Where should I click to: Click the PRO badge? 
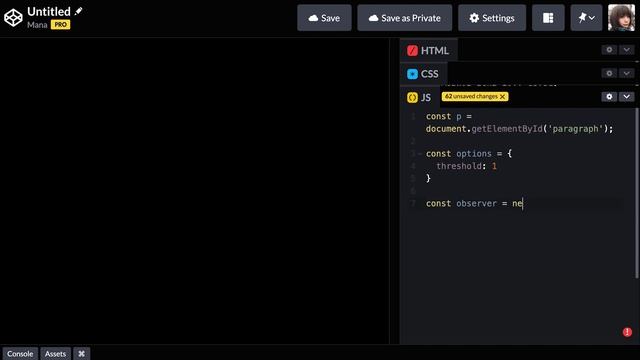[60, 25]
